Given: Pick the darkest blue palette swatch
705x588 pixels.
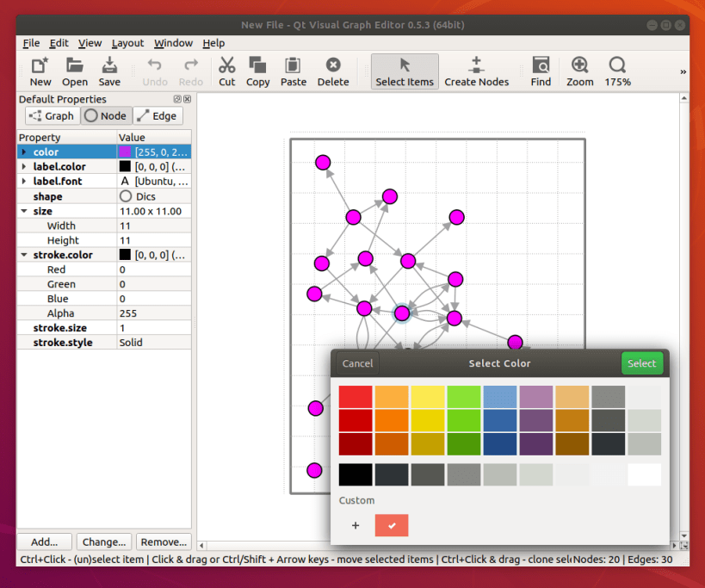Looking at the screenshot, I should coord(500,444).
